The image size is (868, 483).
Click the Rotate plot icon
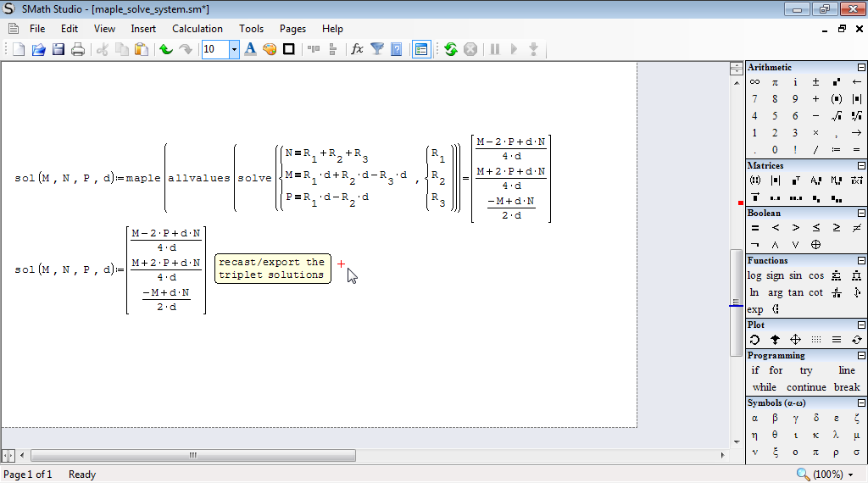(x=754, y=340)
